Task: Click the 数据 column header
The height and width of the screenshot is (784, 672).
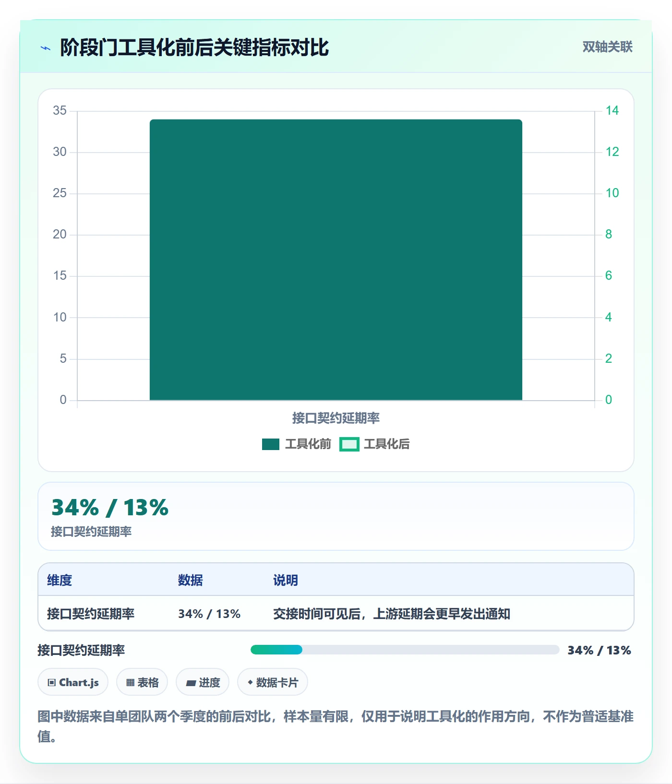Action: [191, 580]
